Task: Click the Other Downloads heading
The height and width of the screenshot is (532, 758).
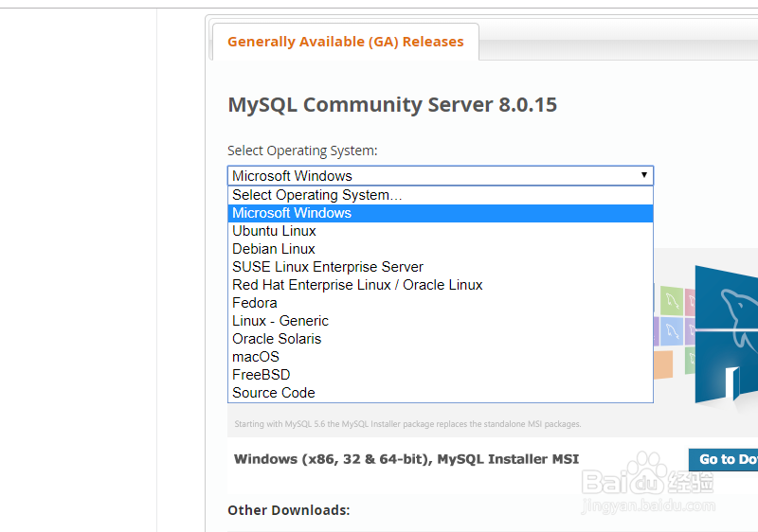Action: pyautogui.click(x=289, y=510)
